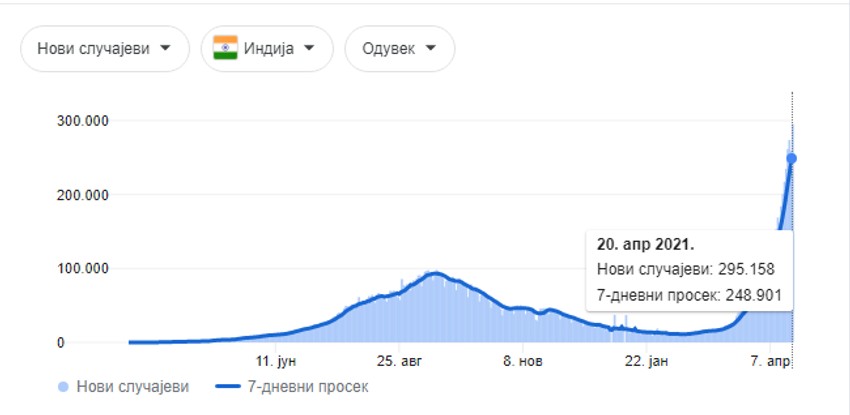Image resolution: width=850 pixels, height=415 pixels.
Task: Click the arrow beside Одувек
Action: [431, 48]
